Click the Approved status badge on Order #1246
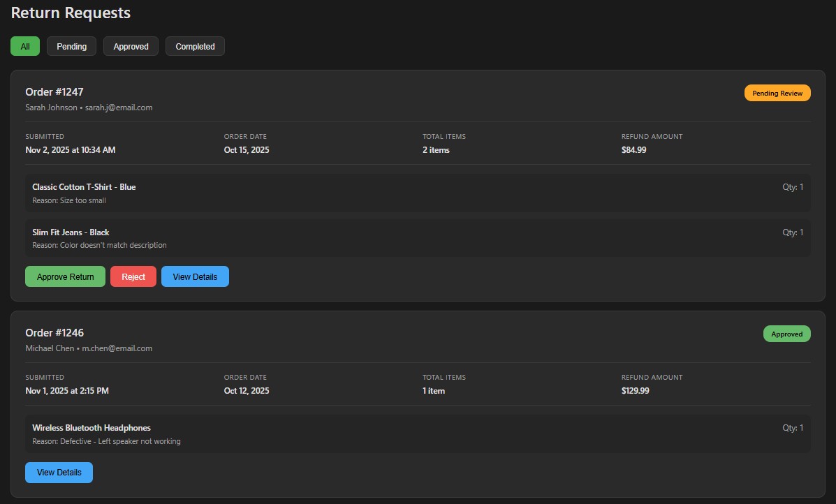The image size is (836, 504). [x=787, y=334]
